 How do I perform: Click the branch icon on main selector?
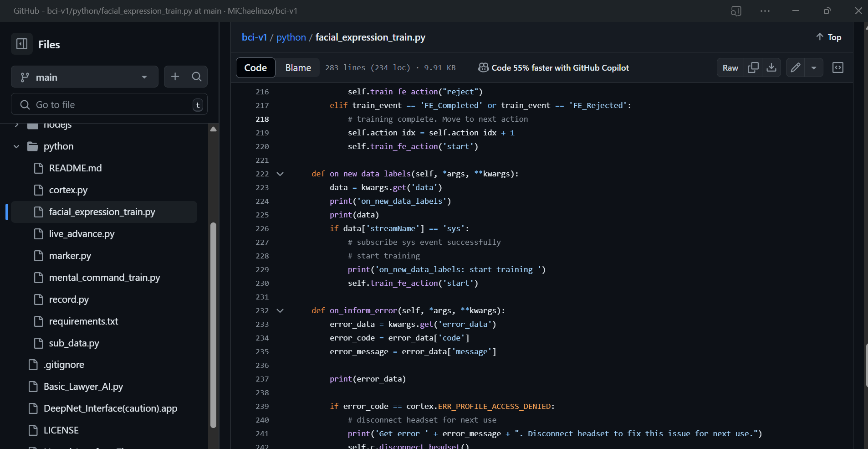(25, 77)
